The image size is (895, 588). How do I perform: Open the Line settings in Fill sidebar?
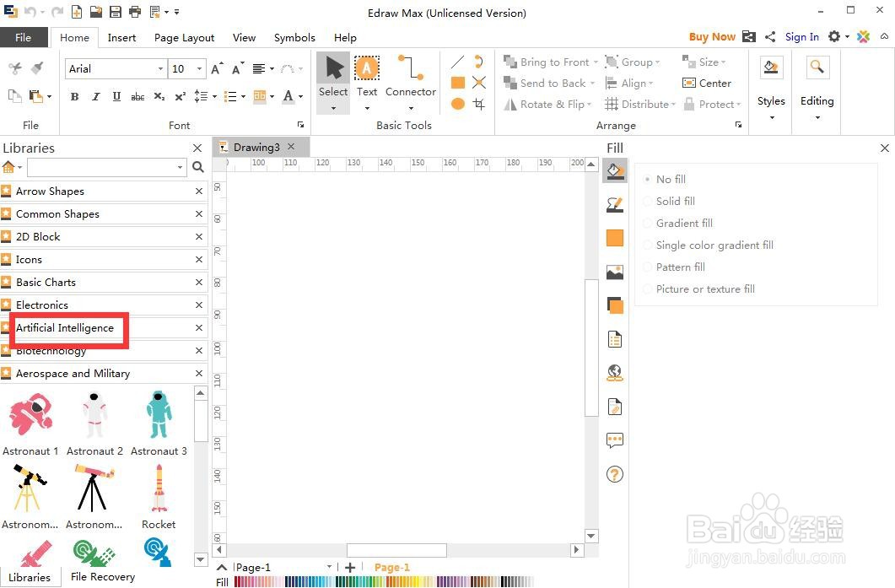click(615, 204)
